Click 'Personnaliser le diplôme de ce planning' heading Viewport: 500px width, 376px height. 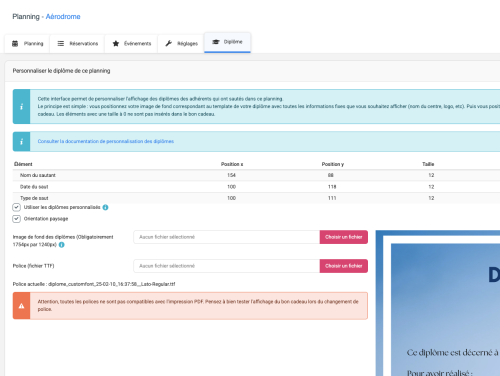[x=61, y=71]
